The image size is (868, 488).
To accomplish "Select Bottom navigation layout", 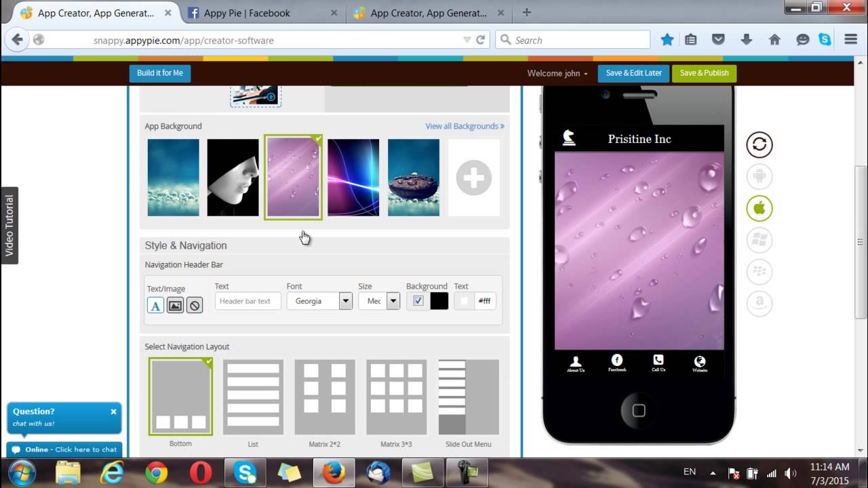I will 180,396.
